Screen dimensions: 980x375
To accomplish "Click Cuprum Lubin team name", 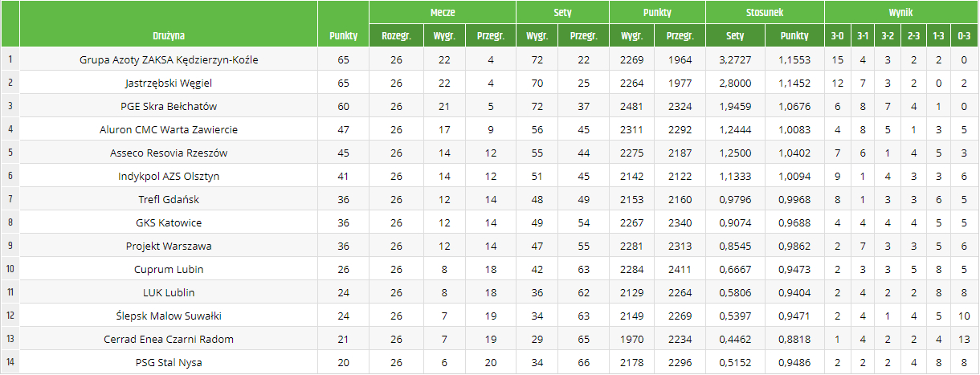I will coord(169,269).
